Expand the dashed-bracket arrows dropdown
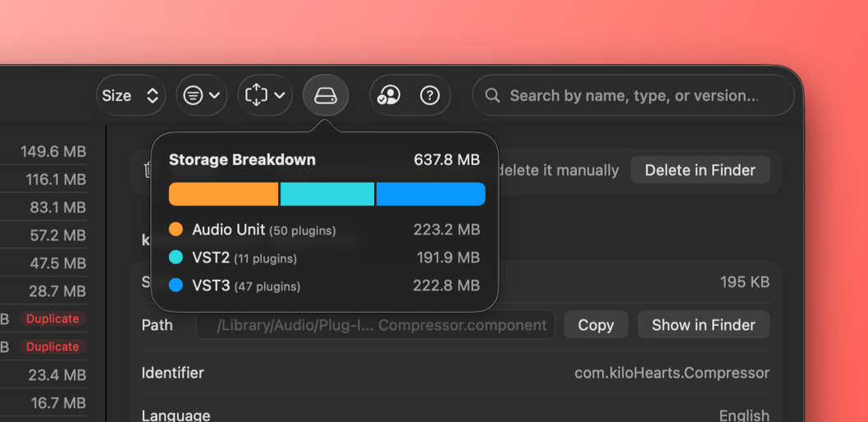Viewport: 868px width, 422px height. point(265,95)
